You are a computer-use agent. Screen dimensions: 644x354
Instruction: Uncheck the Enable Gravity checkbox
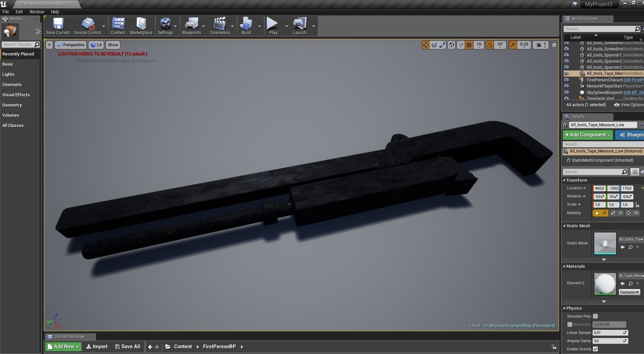pos(595,349)
